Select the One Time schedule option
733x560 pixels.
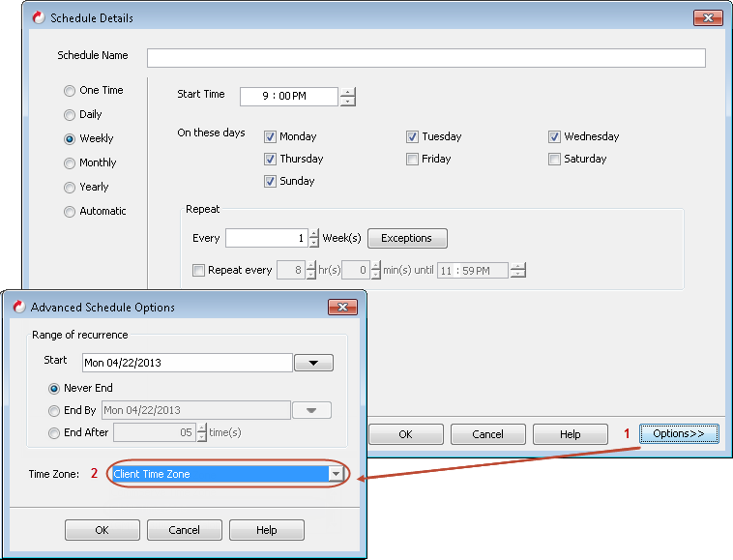70,91
